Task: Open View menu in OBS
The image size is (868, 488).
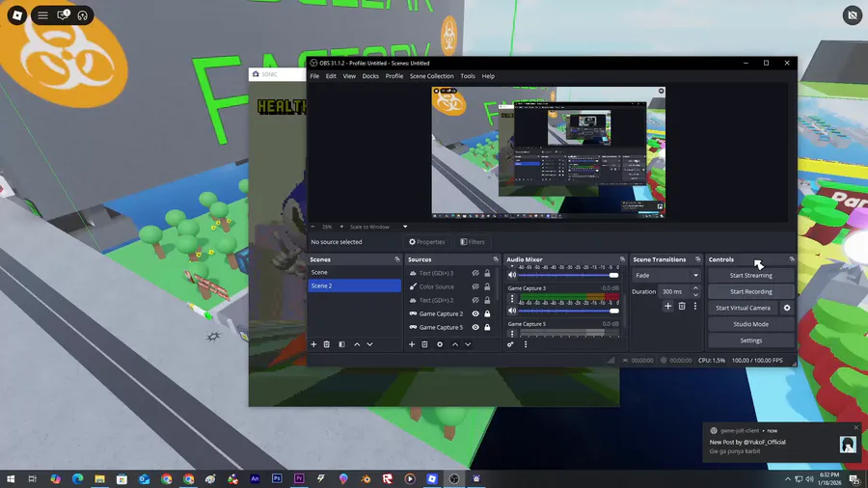Action: 349,76
